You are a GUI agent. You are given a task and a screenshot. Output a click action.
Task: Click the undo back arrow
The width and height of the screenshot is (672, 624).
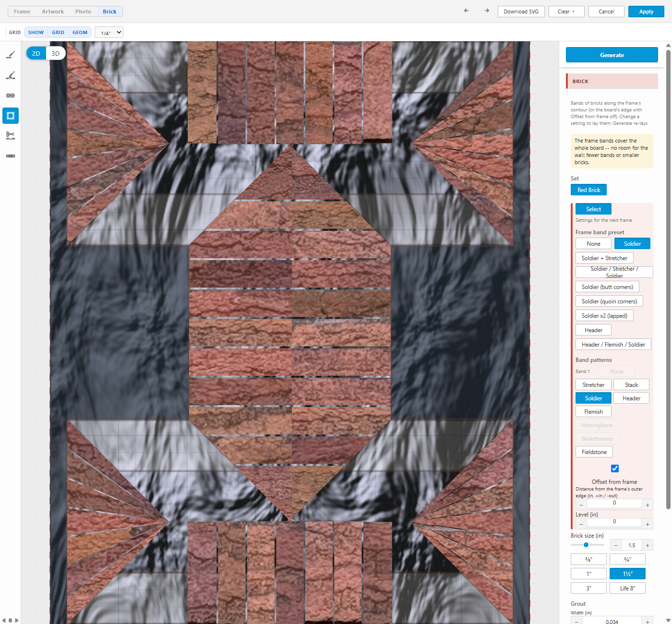tap(466, 11)
